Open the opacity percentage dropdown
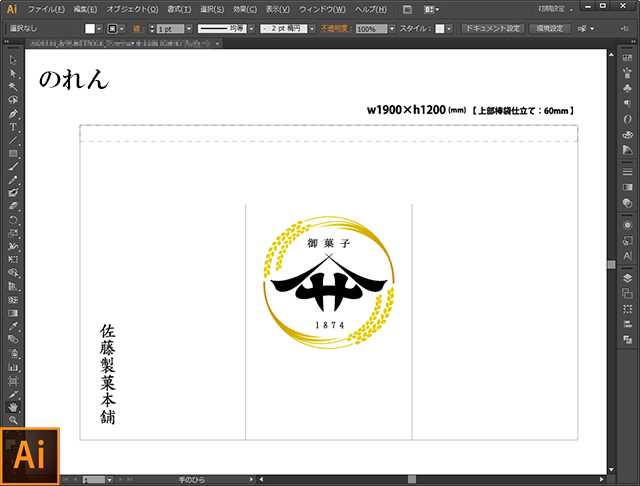This screenshot has width=640, height=486. (392, 29)
